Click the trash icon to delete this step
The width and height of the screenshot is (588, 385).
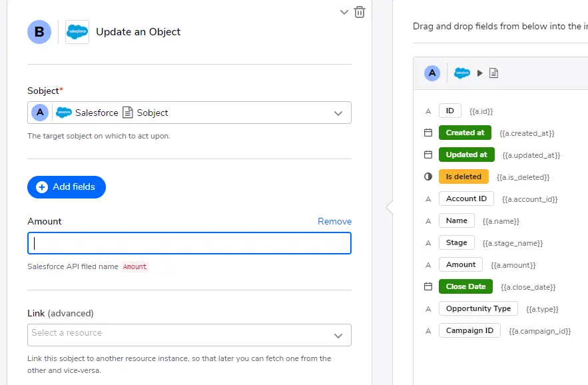tap(360, 12)
